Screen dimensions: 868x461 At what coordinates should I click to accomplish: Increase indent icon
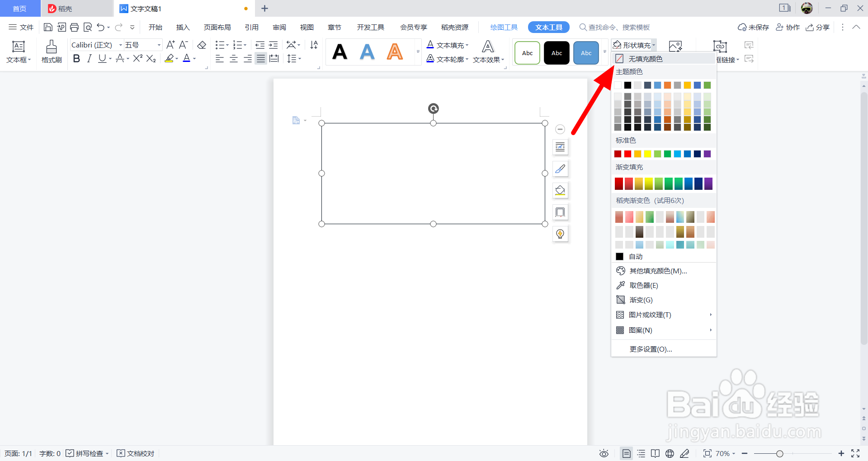[x=273, y=45]
